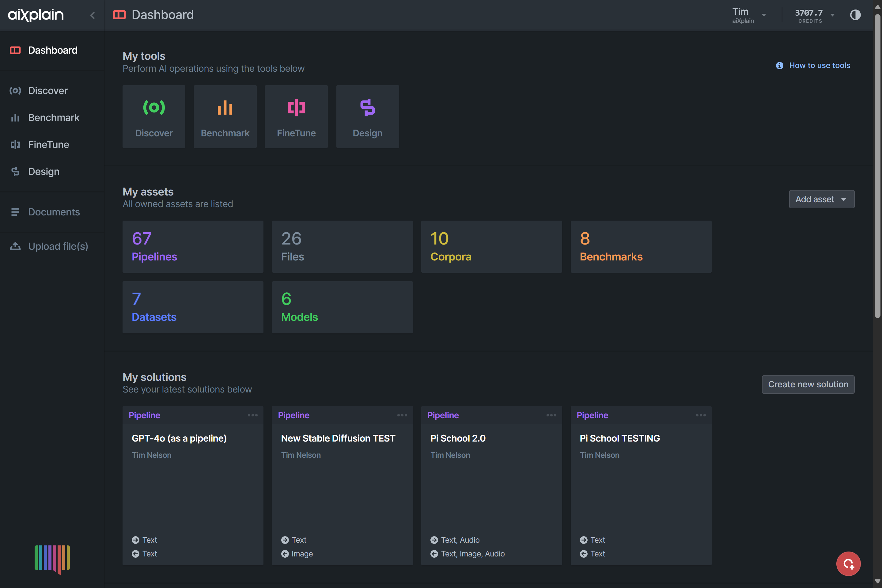The height and width of the screenshot is (588, 882).
Task: Open the orange Benchmark tool tile
Action: (225, 116)
